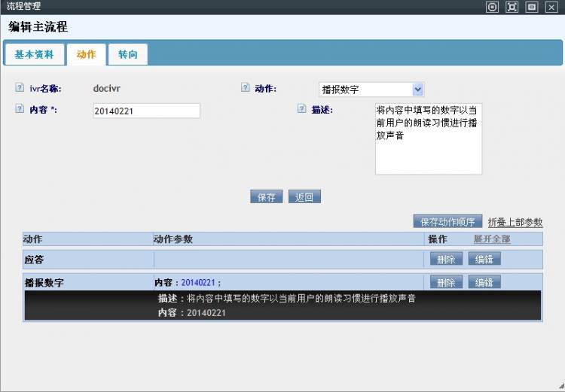Click the help icon beside ivr名称
The image size is (565, 392).
click(x=20, y=88)
